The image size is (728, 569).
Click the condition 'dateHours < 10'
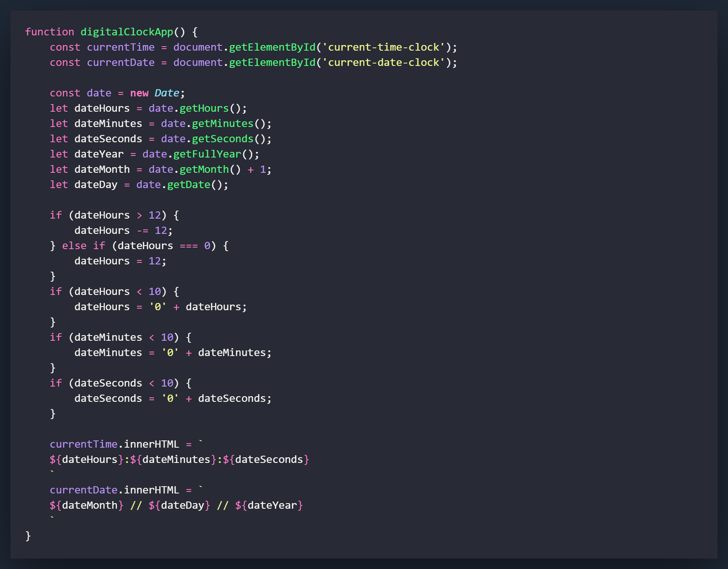pyautogui.click(x=118, y=292)
